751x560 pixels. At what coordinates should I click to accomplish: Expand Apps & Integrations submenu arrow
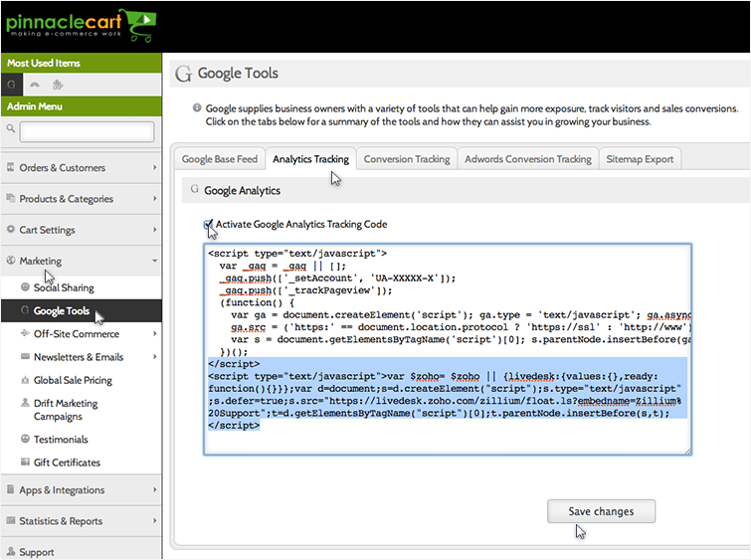click(155, 489)
